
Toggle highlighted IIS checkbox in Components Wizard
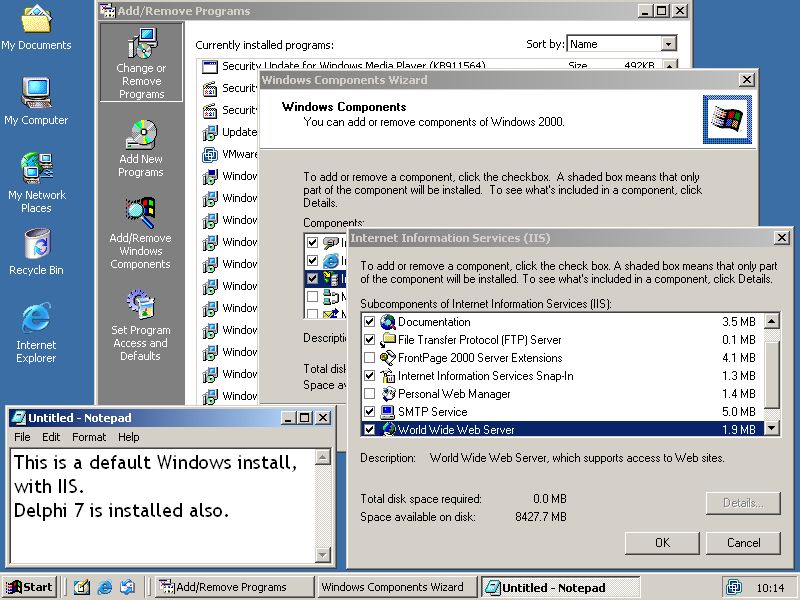[312, 279]
